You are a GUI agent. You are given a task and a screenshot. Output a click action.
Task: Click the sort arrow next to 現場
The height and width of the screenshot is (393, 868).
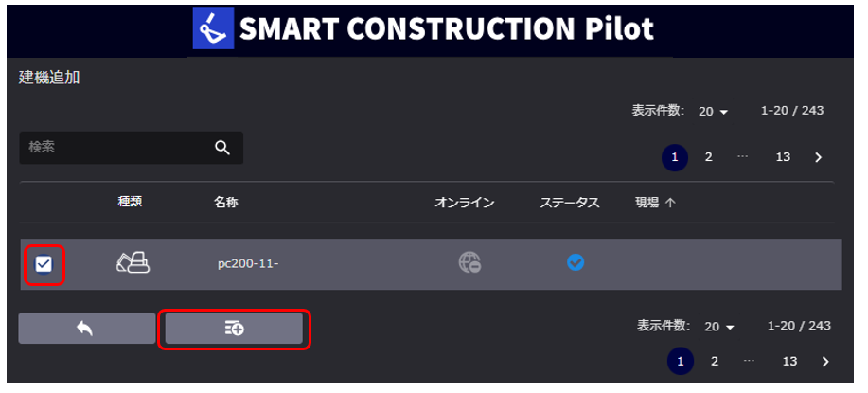pos(670,204)
